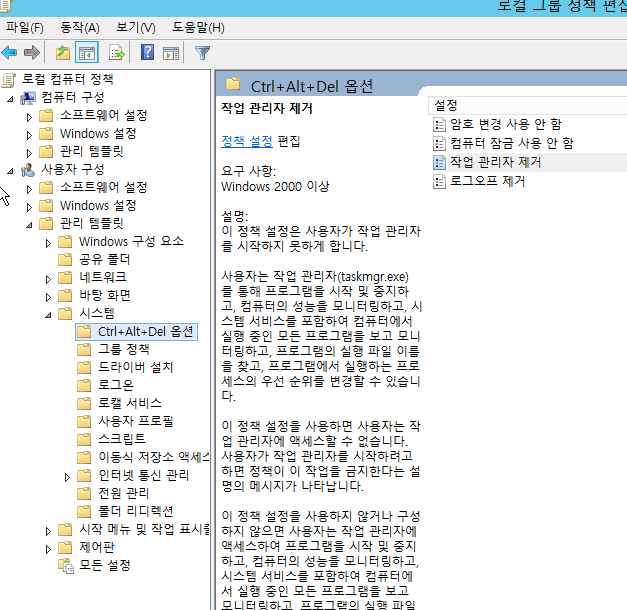
Task: Click the Back arrow toolbar icon
Action: (x=10, y=52)
